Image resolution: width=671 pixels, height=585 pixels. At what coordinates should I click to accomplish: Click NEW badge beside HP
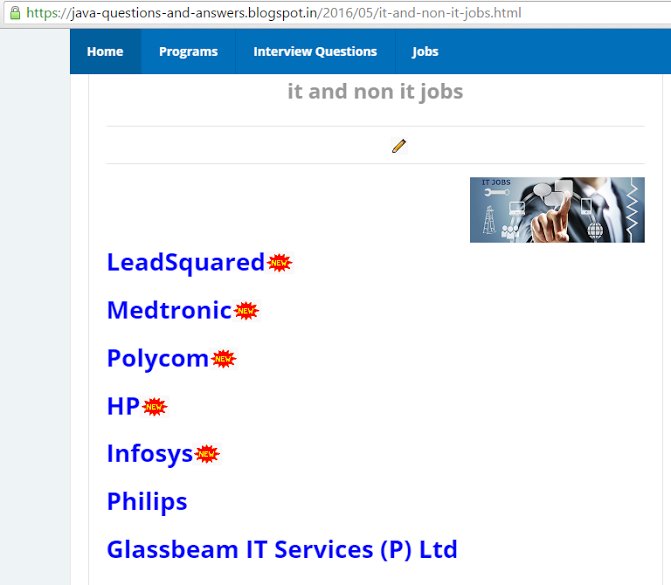[154, 407]
